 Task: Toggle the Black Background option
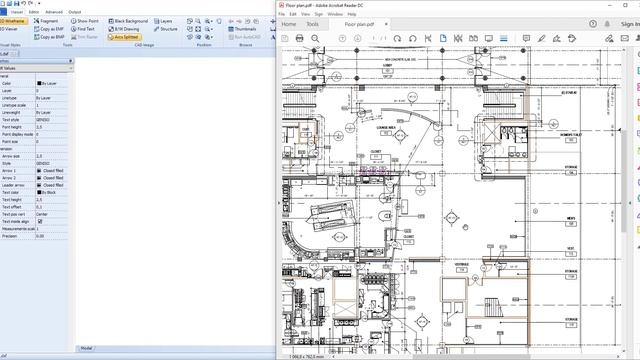(x=128, y=21)
